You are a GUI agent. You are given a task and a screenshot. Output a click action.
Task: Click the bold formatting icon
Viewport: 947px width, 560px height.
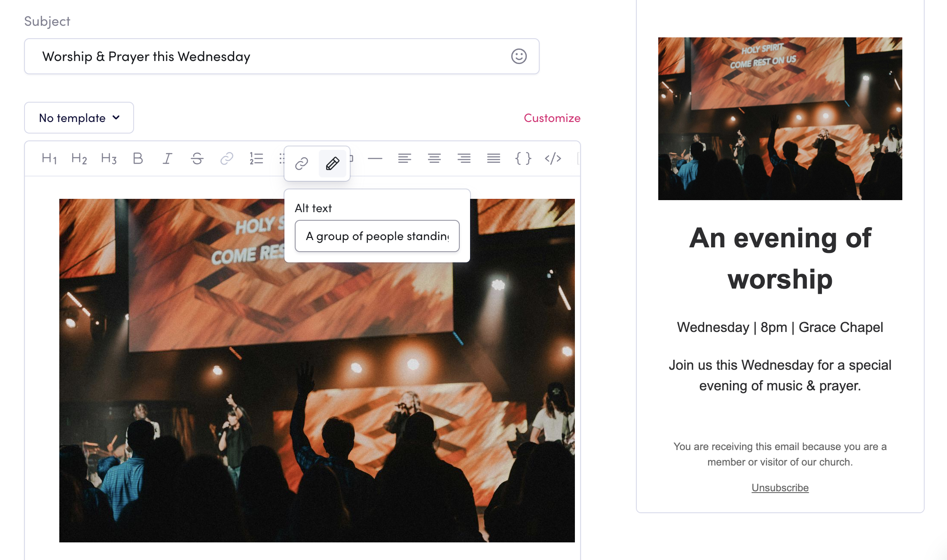point(137,158)
